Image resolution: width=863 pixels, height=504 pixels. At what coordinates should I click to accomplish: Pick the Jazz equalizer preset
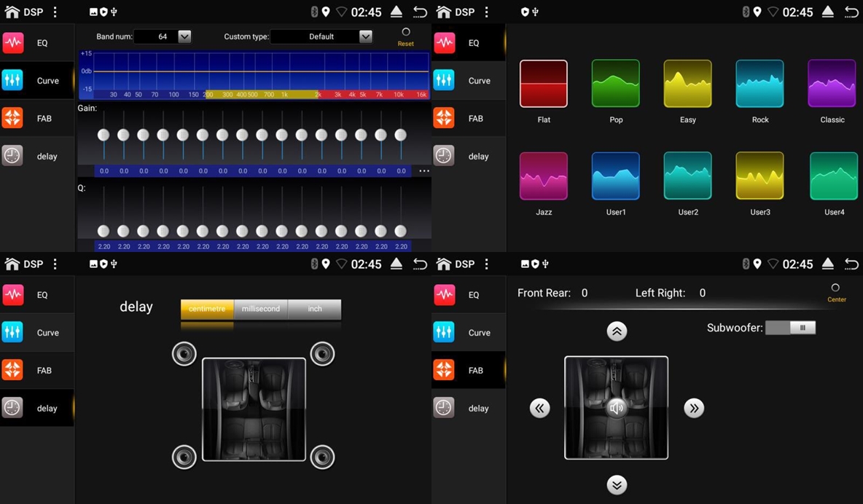[543, 176]
